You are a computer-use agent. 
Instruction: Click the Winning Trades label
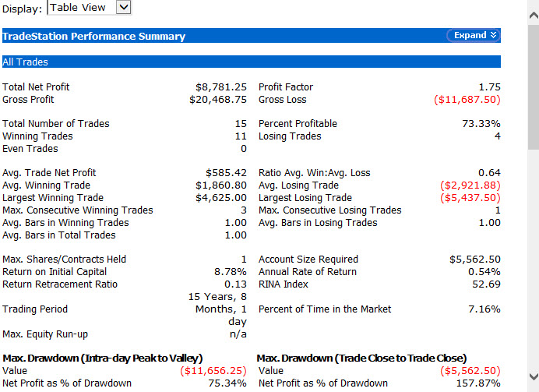37,136
